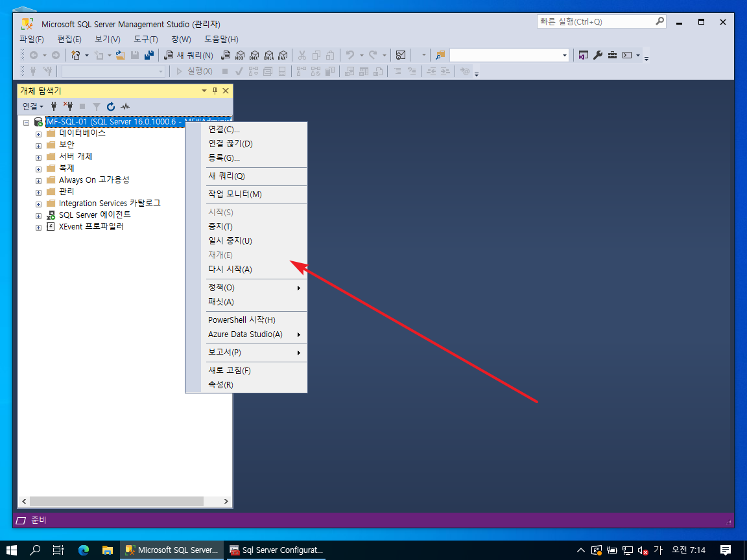The image size is (747, 560).
Task: Open the Activity Monitor toolbar icon
Action: [401, 55]
